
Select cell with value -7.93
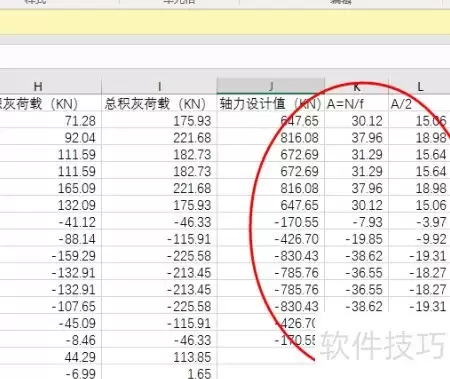[357, 222]
